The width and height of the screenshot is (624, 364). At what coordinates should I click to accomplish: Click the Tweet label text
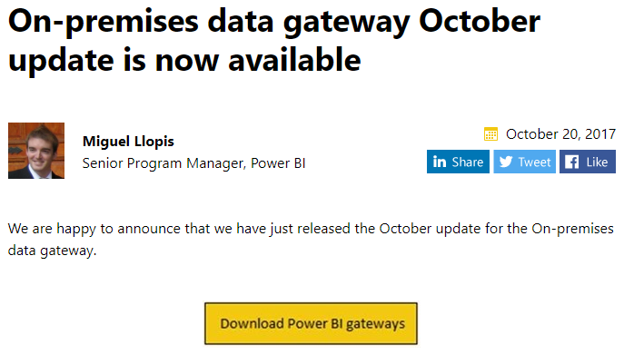(534, 162)
